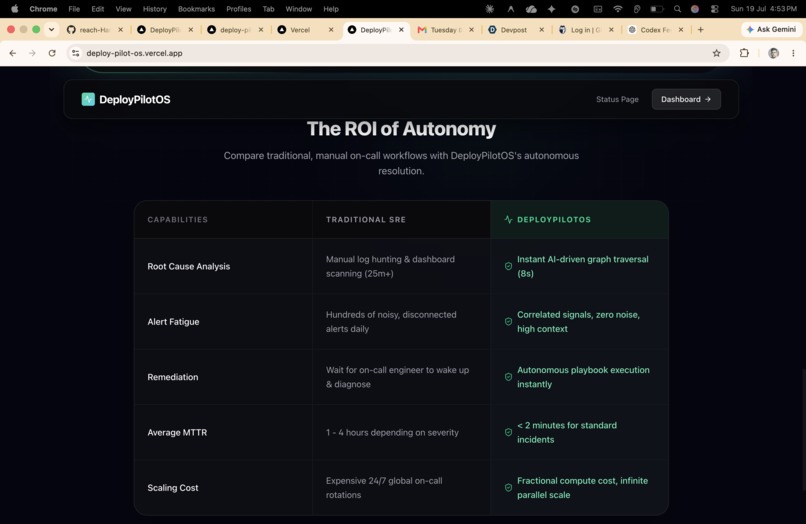Open the History menu
This screenshot has width=806, height=524.
point(155,9)
